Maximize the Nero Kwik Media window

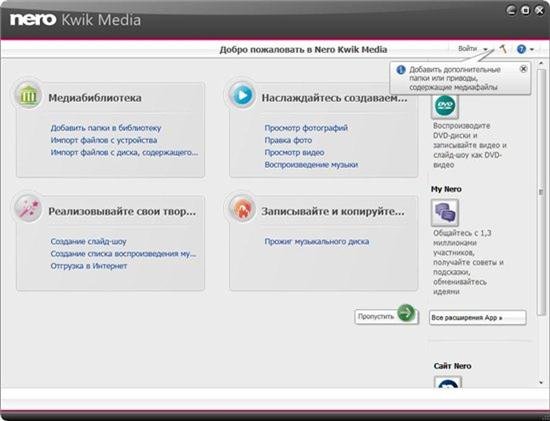click(525, 10)
